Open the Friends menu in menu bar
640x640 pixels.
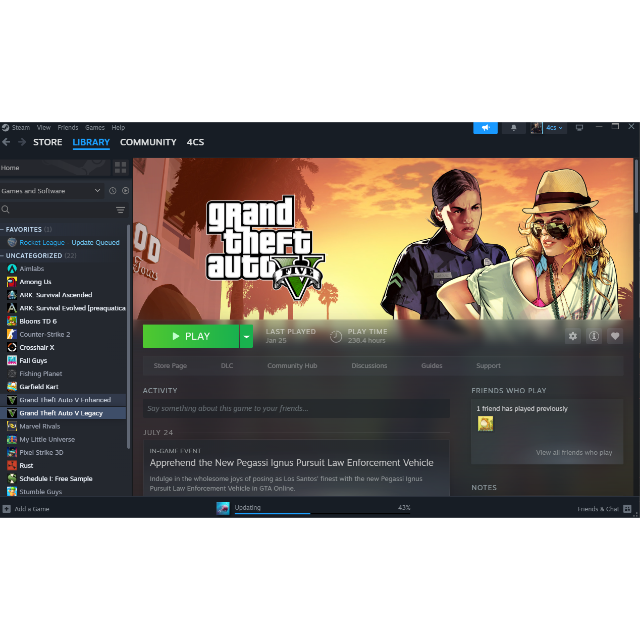(x=68, y=128)
